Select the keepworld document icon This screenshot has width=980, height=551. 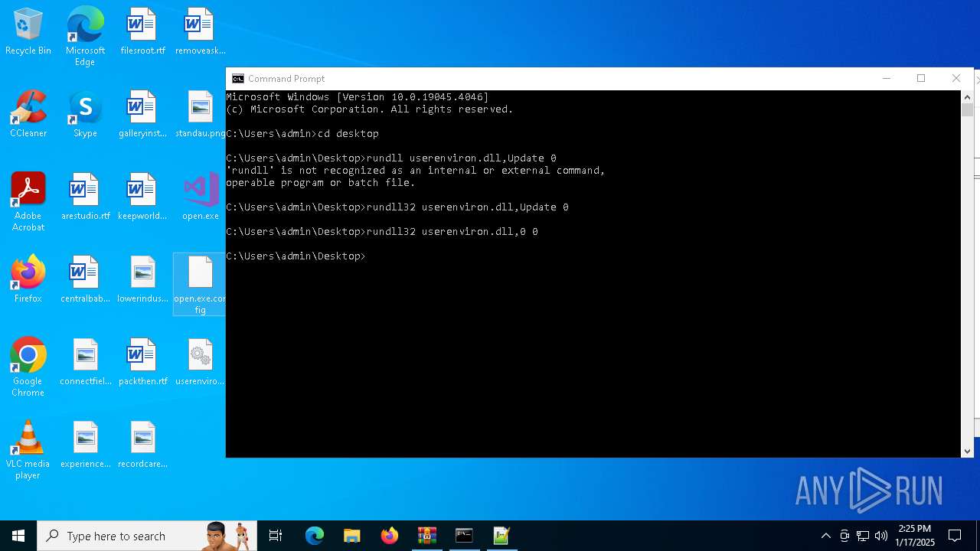(x=142, y=197)
